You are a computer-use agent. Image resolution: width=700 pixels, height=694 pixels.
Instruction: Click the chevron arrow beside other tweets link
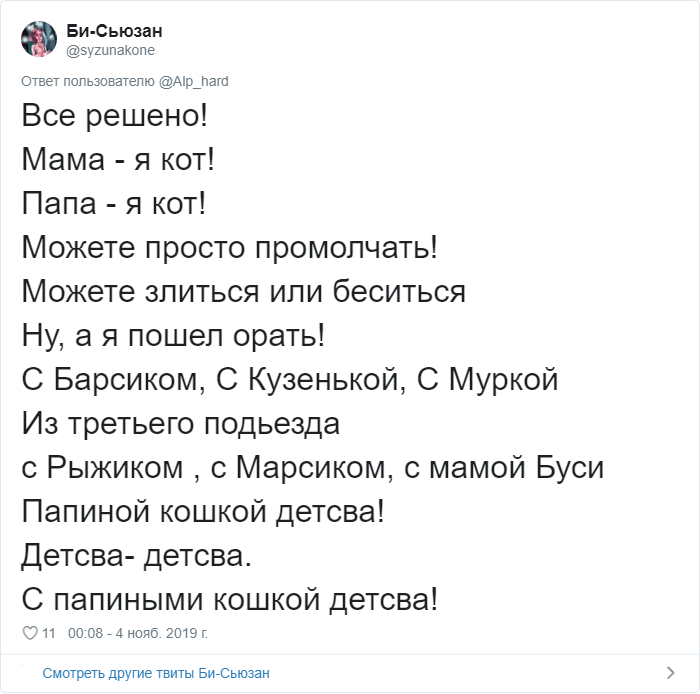point(670,673)
